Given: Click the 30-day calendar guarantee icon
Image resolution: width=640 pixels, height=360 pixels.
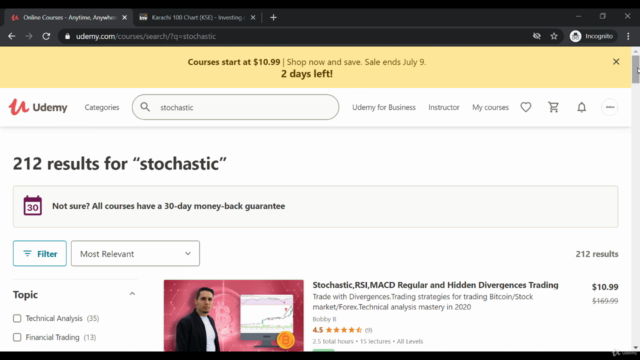Looking at the screenshot, I should [33, 206].
